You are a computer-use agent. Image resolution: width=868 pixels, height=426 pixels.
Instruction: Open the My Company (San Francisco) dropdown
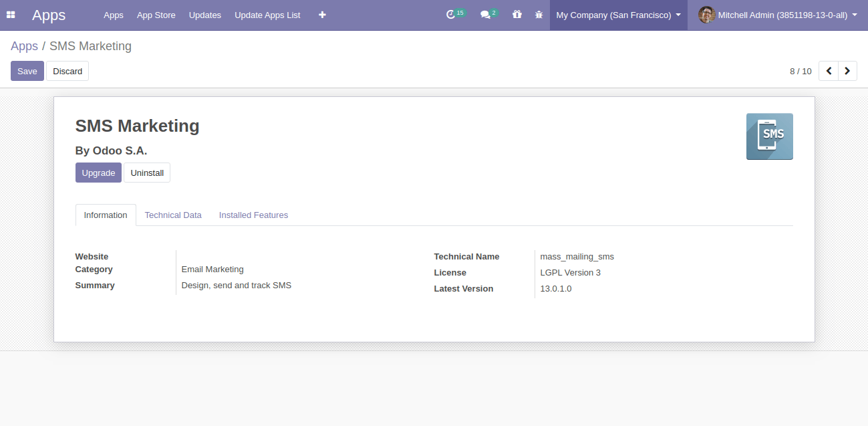click(619, 15)
